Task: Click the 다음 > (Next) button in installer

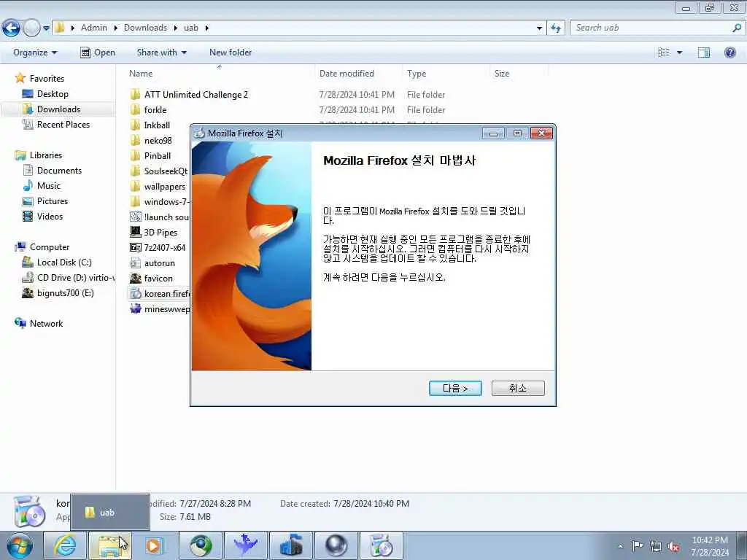Action: pyautogui.click(x=455, y=388)
